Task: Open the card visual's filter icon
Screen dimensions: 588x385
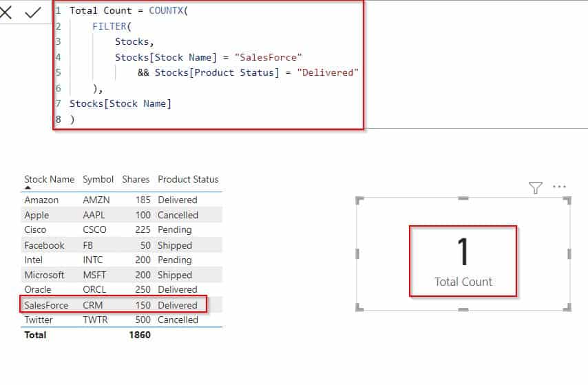Action: click(x=535, y=187)
